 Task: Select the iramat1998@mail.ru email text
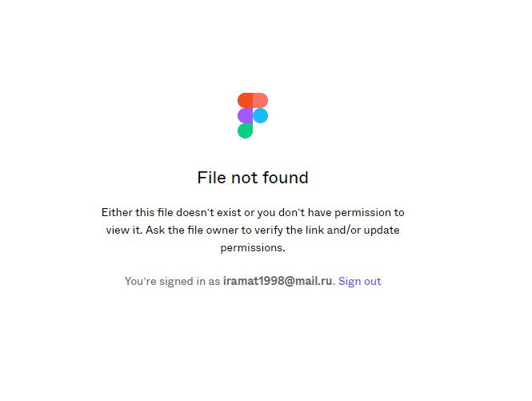[x=277, y=281]
